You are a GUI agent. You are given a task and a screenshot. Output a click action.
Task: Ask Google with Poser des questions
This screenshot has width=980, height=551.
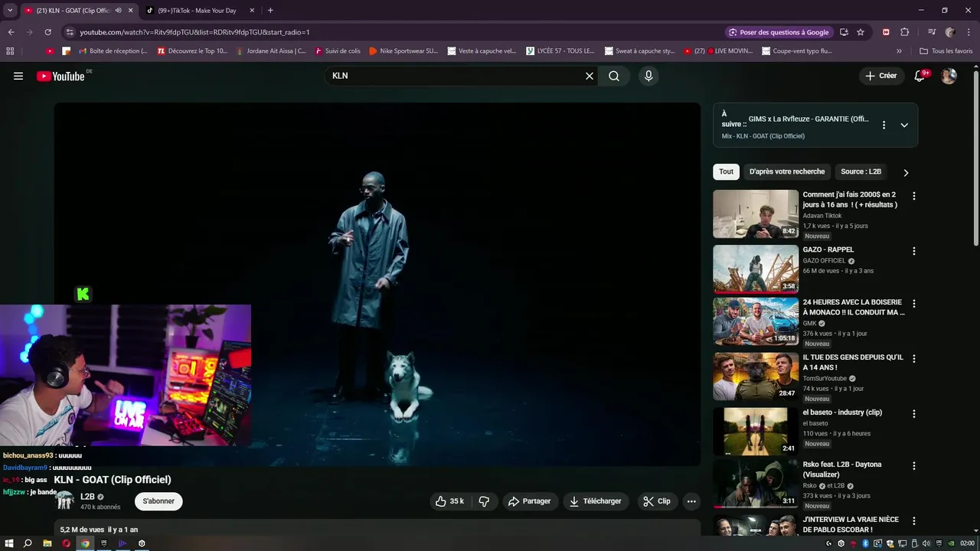click(778, 32)
